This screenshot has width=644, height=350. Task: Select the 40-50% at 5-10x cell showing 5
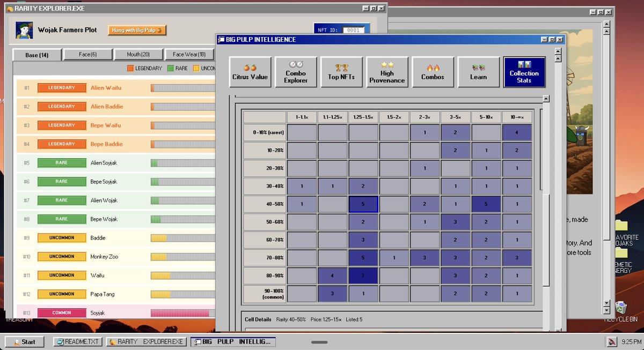pyautogui.click(x=486, y=204)
